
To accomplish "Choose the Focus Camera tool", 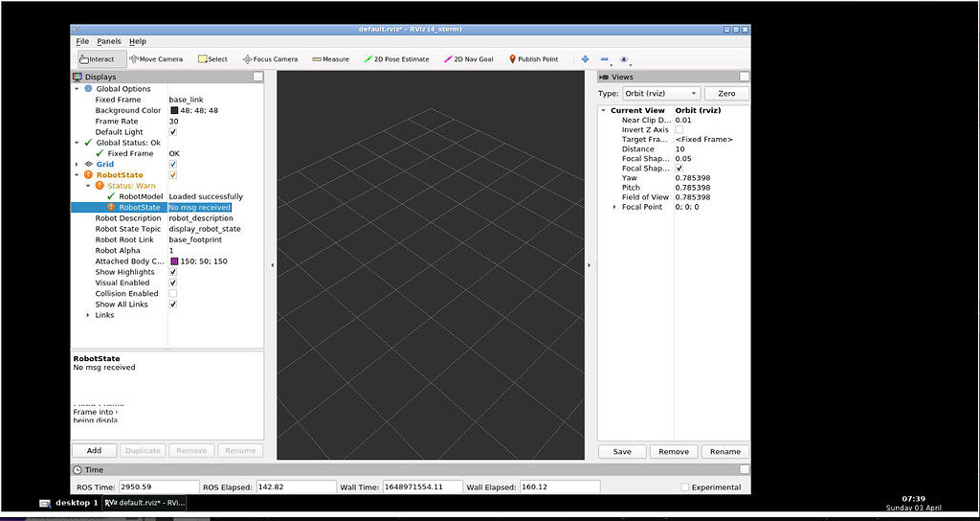I will pyautogui.click(x=270, y=59).
